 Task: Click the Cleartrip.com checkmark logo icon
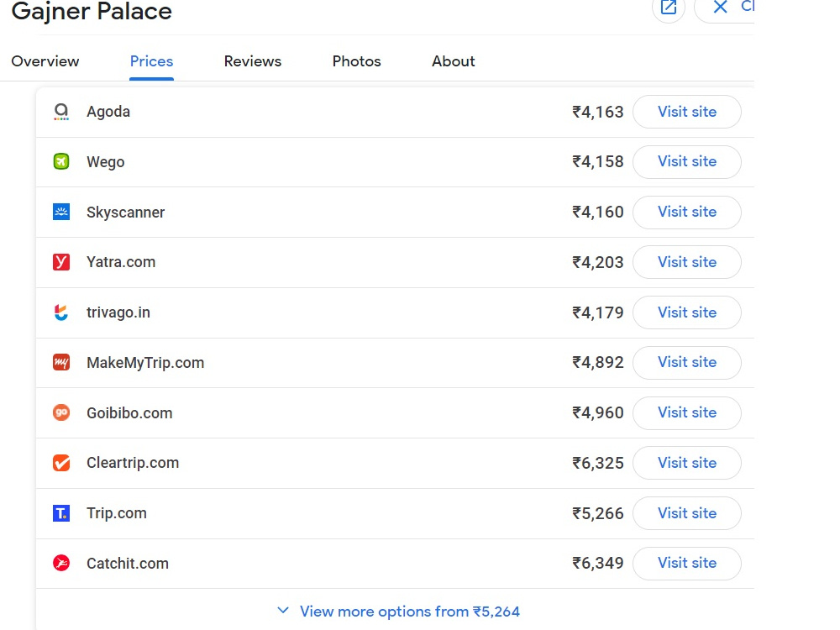click(x=61, y=463)
